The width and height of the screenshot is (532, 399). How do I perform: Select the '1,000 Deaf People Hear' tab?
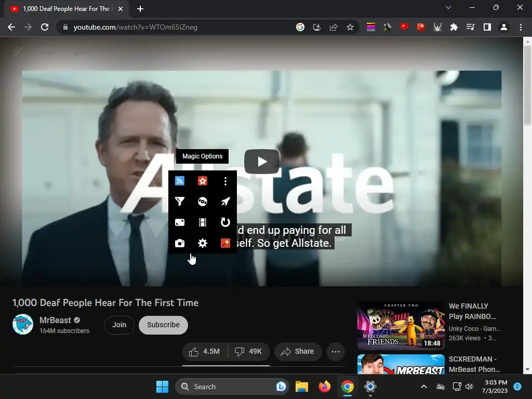pos(66,9)
